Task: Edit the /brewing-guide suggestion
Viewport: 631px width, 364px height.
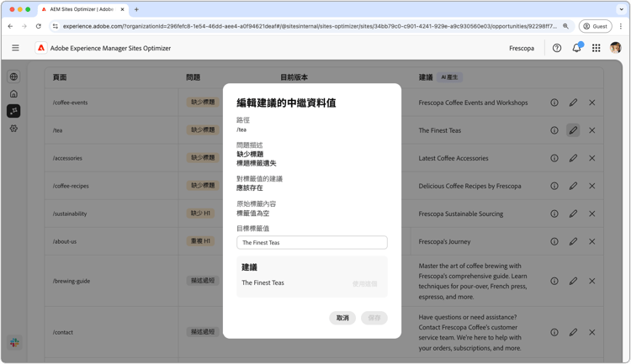Action: [x=573, y=281]
